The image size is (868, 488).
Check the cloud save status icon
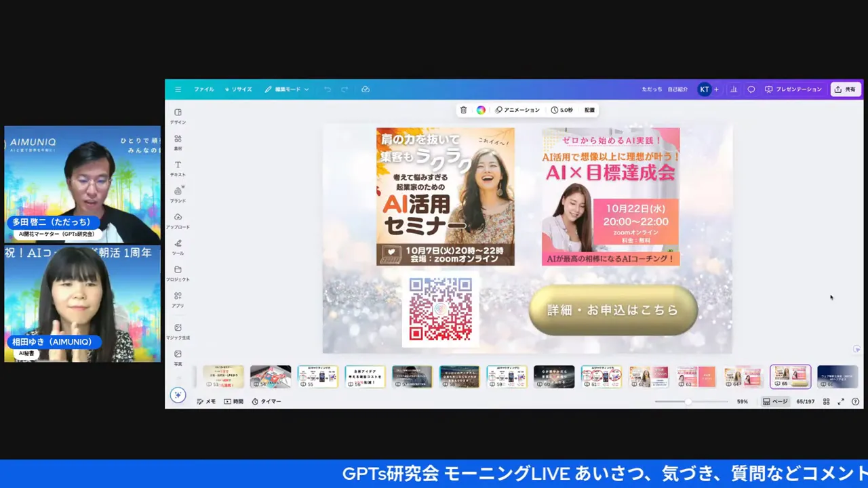click(x=366, y=89)
